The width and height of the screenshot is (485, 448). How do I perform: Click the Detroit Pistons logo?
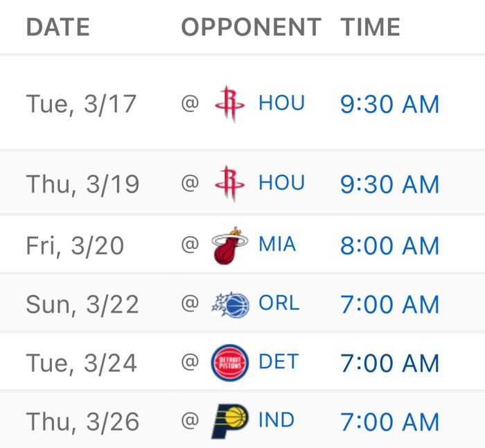(229, 363)
